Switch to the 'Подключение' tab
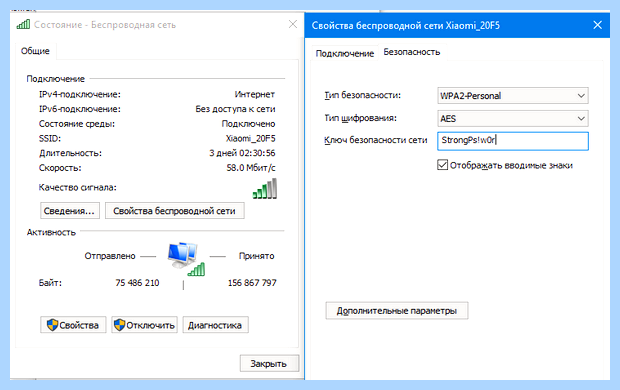 344,53
